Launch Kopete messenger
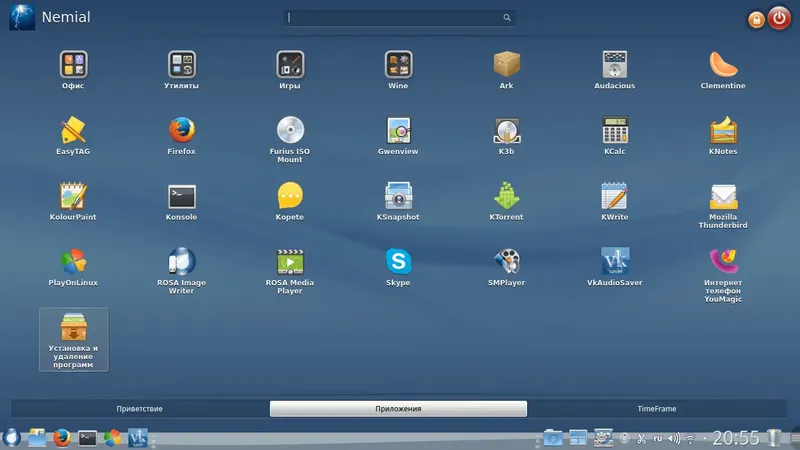The height and width of the screenshot is (450, 800). click(x=290, y=201)
